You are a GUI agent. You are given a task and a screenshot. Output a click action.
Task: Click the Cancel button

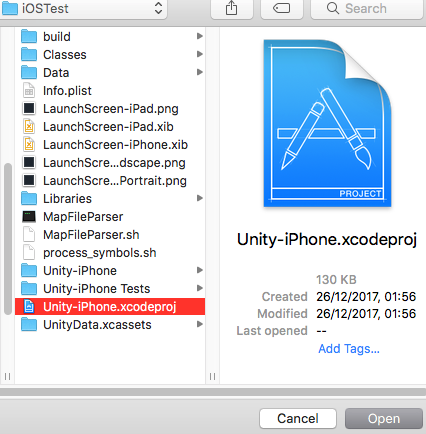tap(298, 419)
